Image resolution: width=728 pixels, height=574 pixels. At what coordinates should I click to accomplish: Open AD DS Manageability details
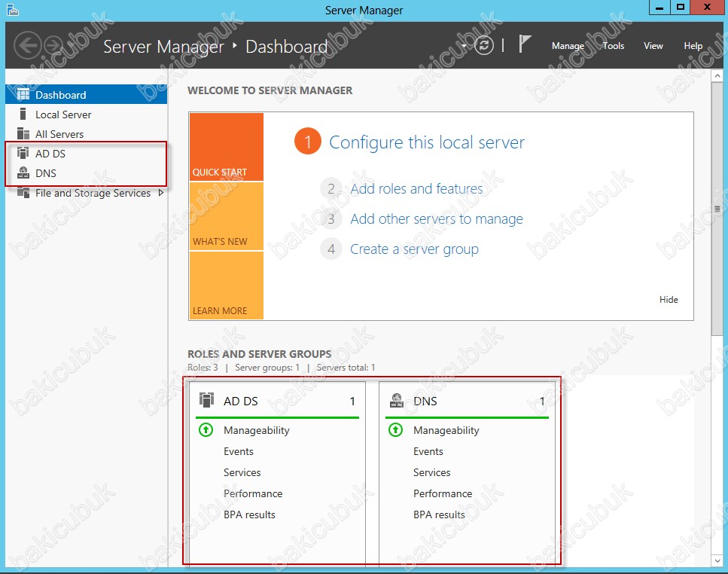(256, 430)
